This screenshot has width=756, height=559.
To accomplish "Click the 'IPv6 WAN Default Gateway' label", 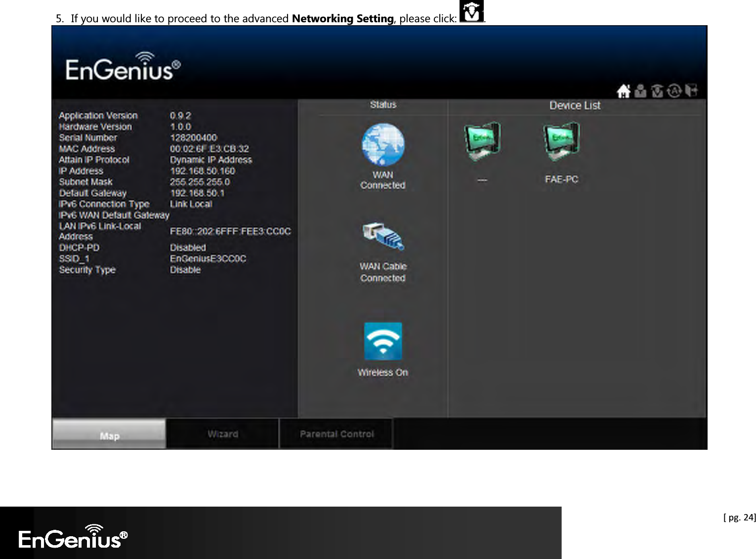I will coord(114,215).
